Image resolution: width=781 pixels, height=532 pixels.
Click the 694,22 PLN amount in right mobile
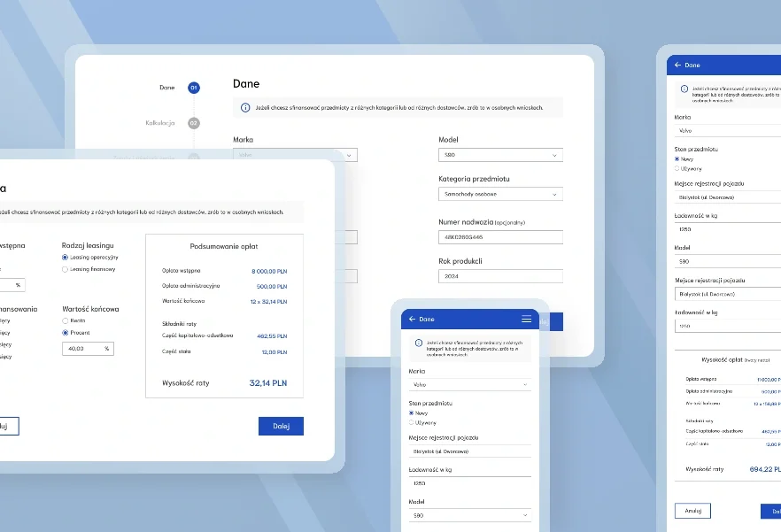coord(765,469)
